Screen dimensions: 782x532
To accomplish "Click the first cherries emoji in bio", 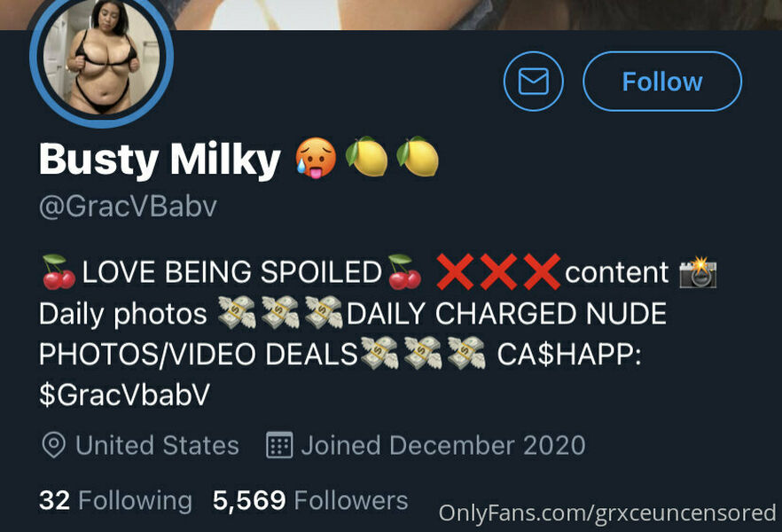I will click(59, 271).
